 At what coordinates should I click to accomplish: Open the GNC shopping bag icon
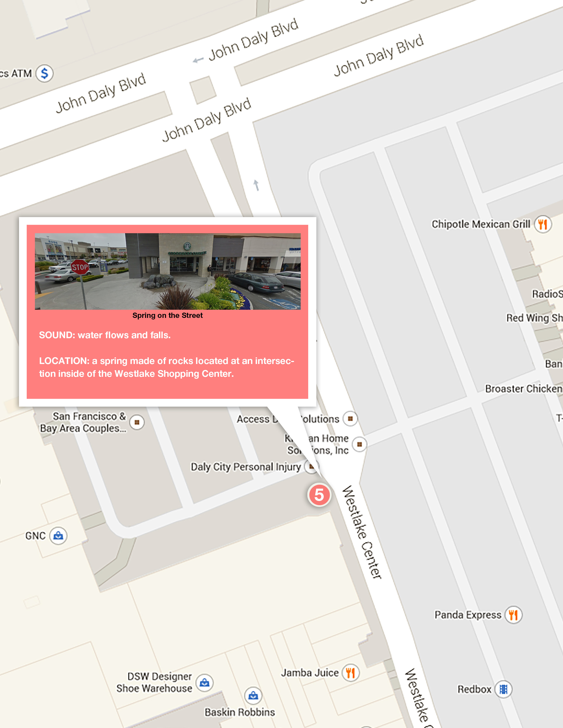coord(58,536)
